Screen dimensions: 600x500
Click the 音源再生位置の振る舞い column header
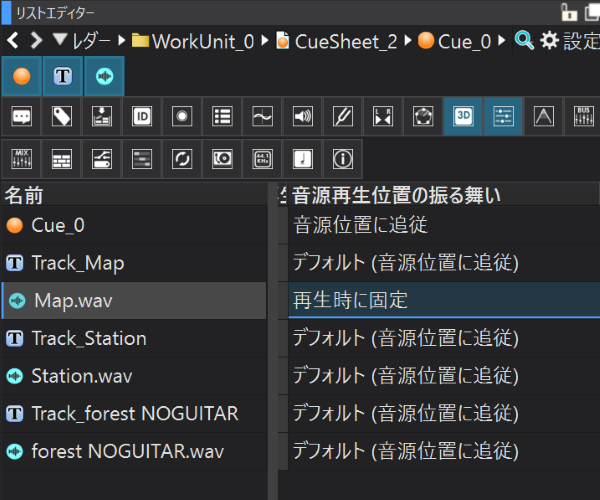(x=444, y=195)
